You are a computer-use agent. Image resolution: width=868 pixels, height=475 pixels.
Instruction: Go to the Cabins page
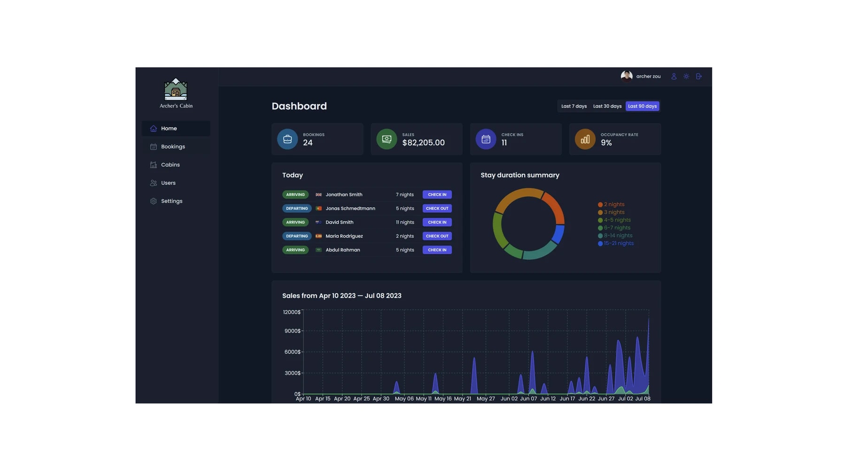176,165
